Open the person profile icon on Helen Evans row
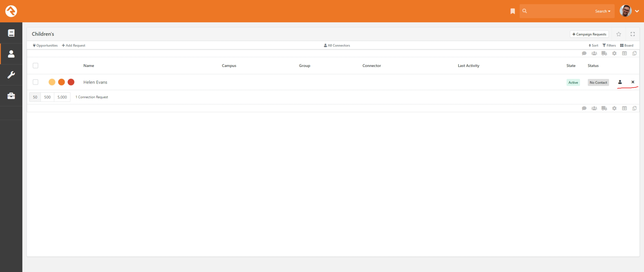The image size is (644, 272). [620, 82]
